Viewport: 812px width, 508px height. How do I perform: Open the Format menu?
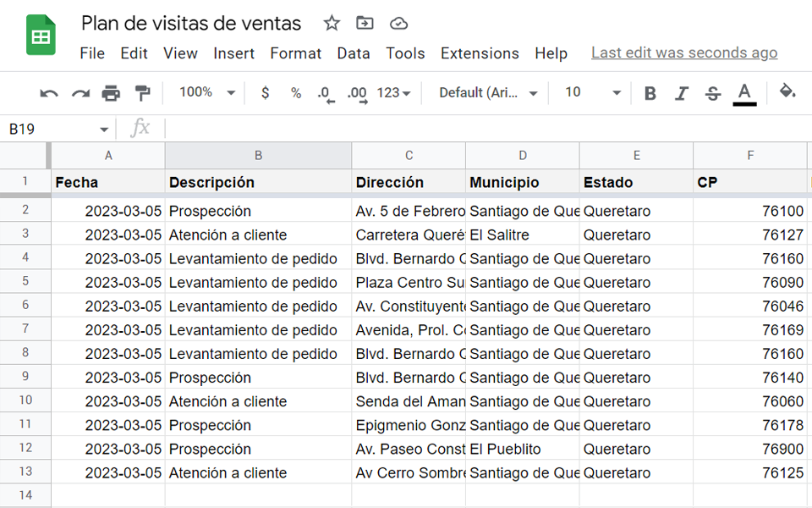[x=296, y=53]
